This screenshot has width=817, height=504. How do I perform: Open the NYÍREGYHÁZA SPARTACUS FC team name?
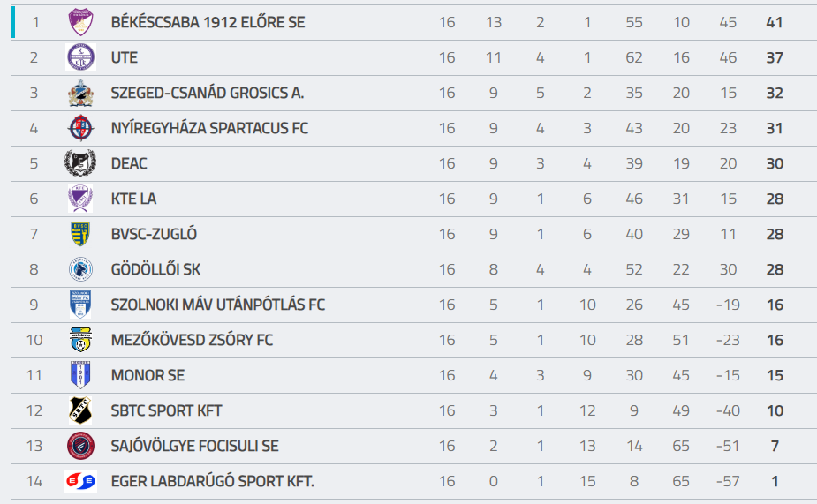[x=209, y=128]
